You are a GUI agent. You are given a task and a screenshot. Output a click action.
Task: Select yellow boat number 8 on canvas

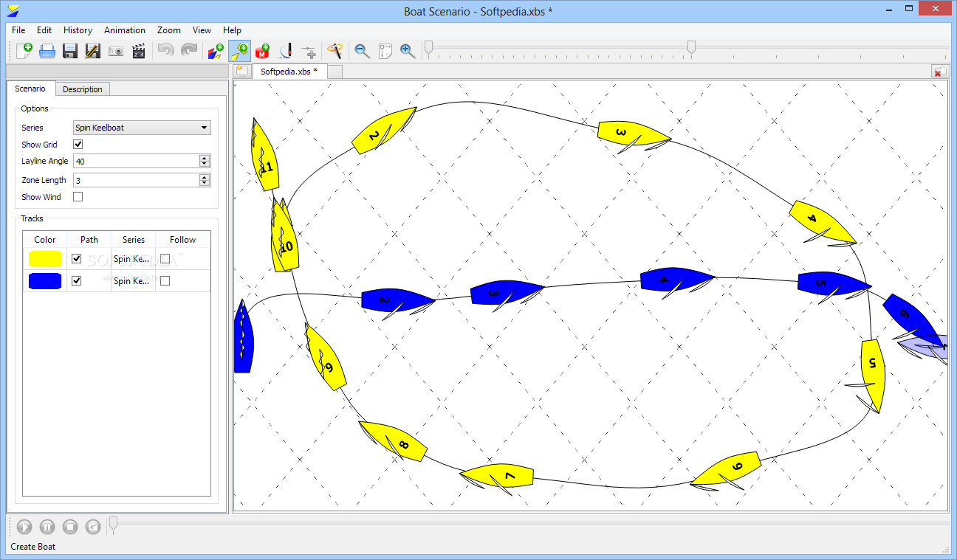393,441
